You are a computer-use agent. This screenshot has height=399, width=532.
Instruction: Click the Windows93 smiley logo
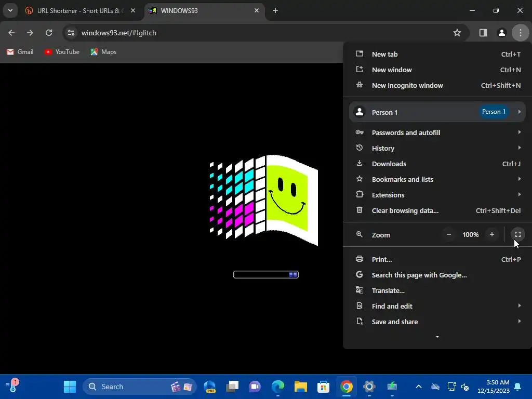[264, 200]
